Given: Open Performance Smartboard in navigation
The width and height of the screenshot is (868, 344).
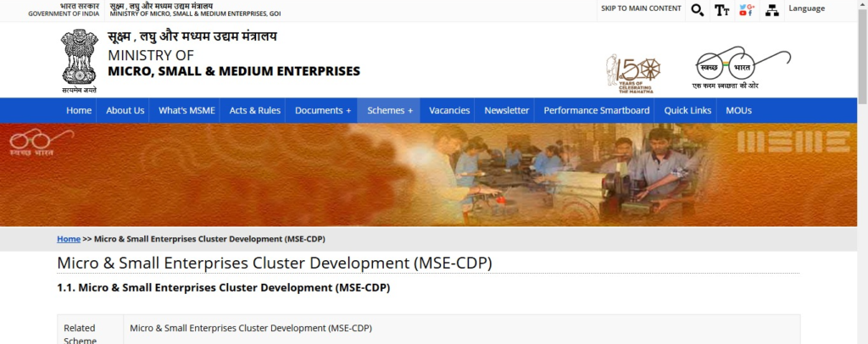Looking at the screenshot, I should tap(597, 110).
